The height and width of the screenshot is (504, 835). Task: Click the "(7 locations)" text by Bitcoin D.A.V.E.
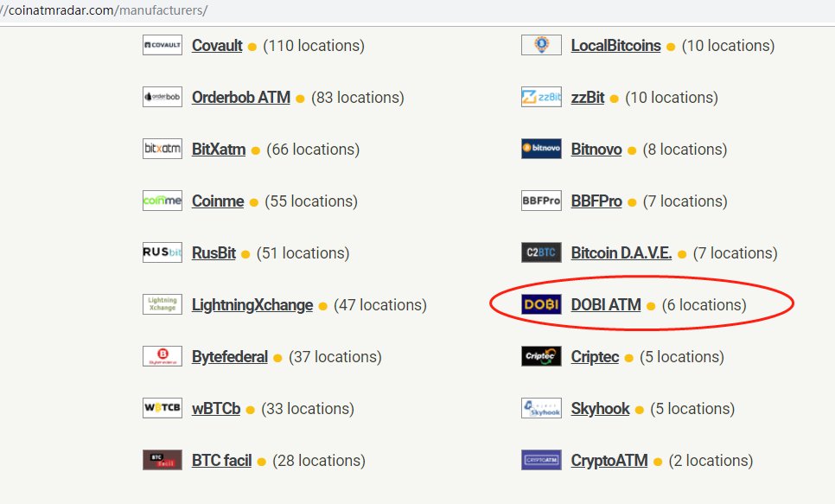pos(736,253)
